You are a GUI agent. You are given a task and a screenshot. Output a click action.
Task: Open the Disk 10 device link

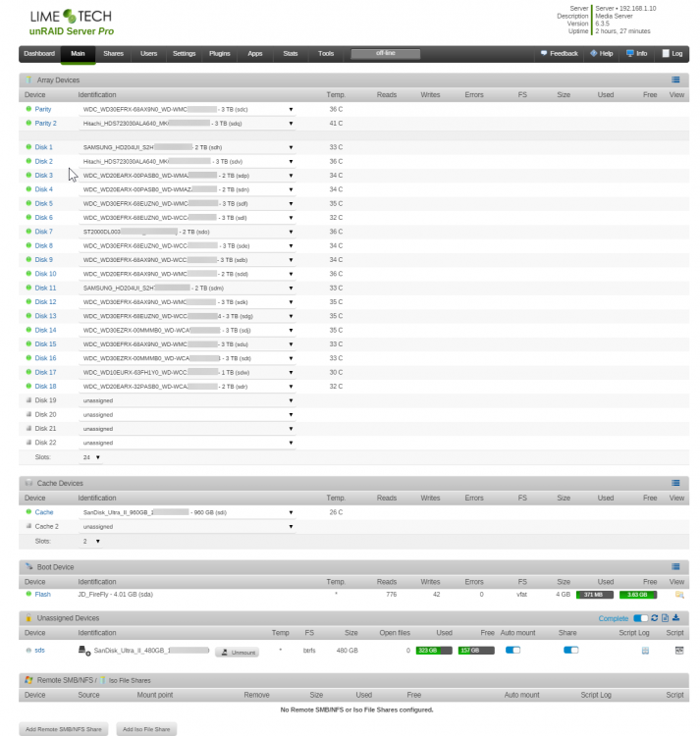45,274
